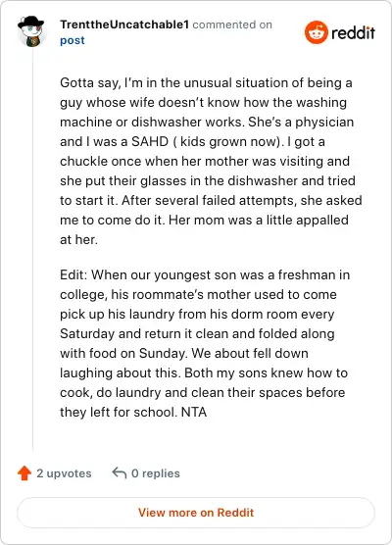Click the "Gotta say" opening words
Image resolution: width=392 pixels, height=545 pixels.
pyautogui.click(x=90, y=83)
